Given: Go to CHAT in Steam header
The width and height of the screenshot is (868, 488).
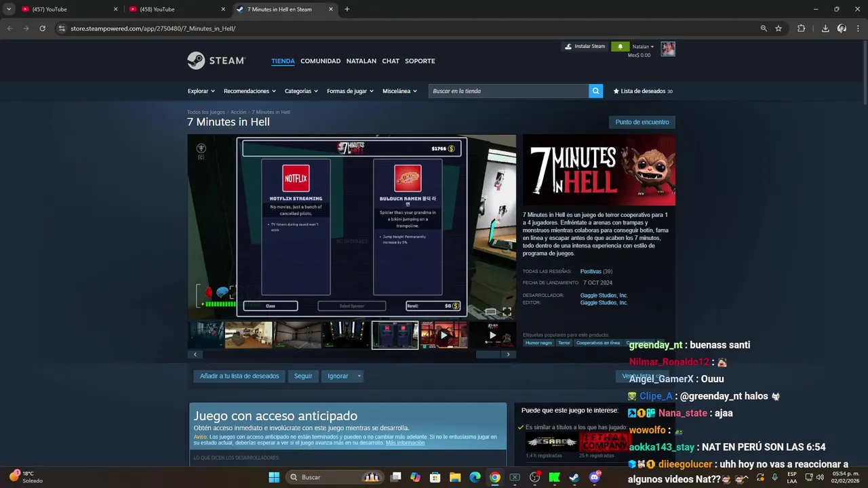Looking at the screenshot, I should (x=391, y=61).
